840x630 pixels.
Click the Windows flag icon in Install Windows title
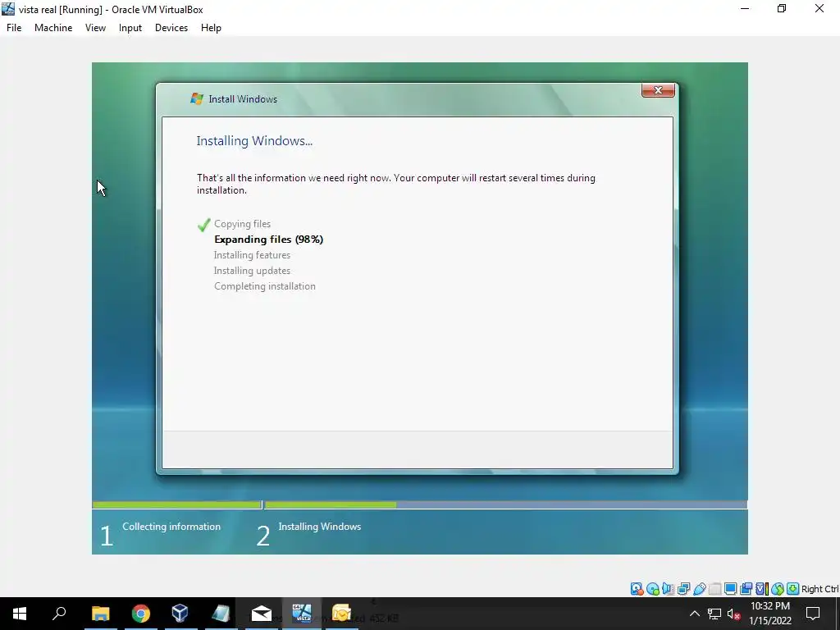point(197,98)
